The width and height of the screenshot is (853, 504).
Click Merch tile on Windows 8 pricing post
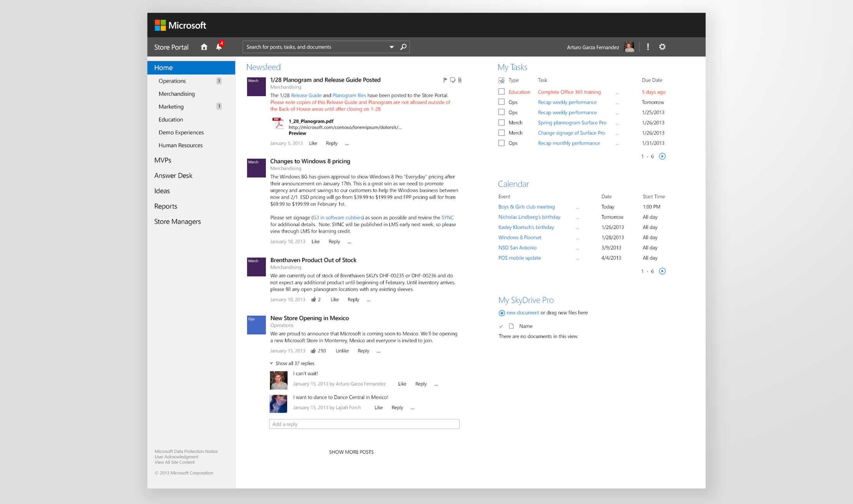(x=256, y=168)
